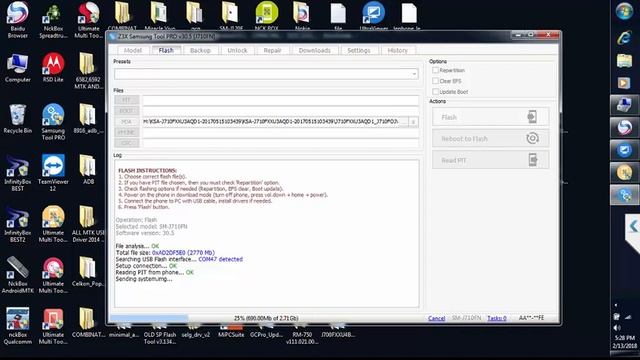Open the Miracle Vivo folder on desktop
640x360 pixels.
tap(159, 16)
